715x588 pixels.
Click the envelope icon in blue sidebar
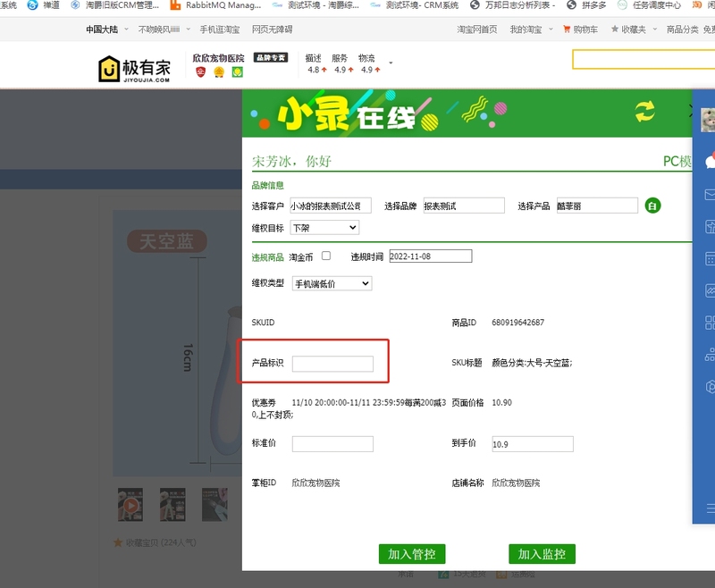[710, 195]
